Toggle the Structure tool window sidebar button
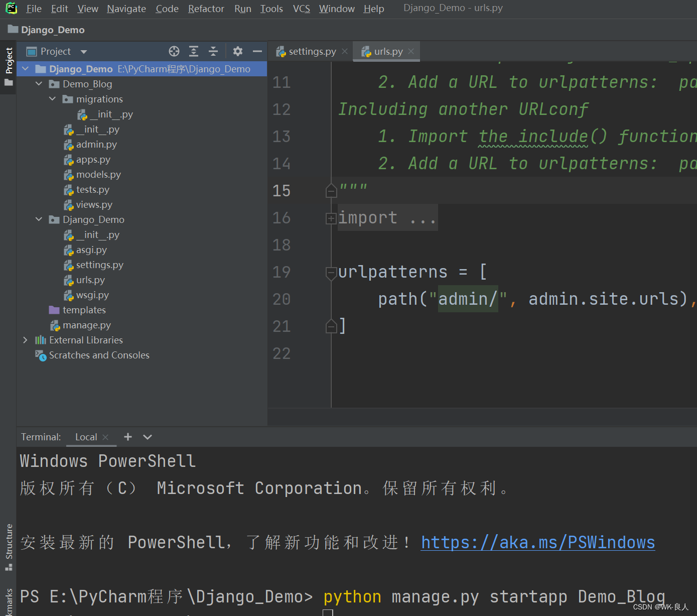The width and height of the screenshot is (697, 616). point(9,547)
